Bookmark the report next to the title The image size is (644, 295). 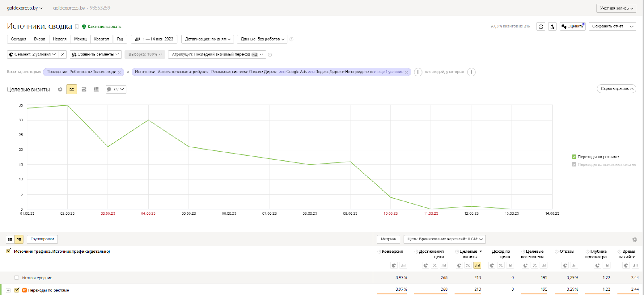click(x=77, y=27)
